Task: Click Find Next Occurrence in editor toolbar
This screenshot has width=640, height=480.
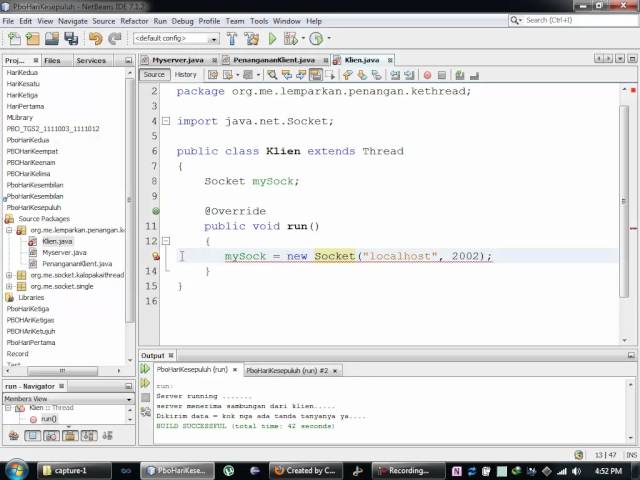Action: [301, 75]
